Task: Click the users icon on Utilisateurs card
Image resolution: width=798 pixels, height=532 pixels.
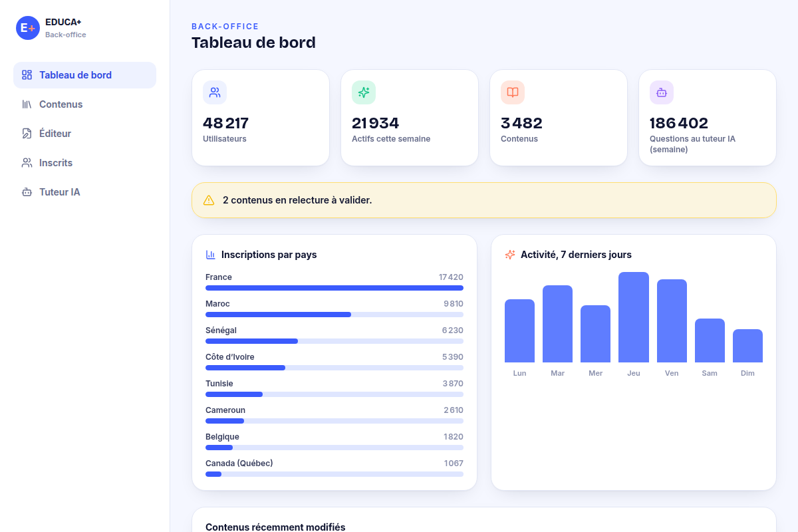Action: (215, 92)
